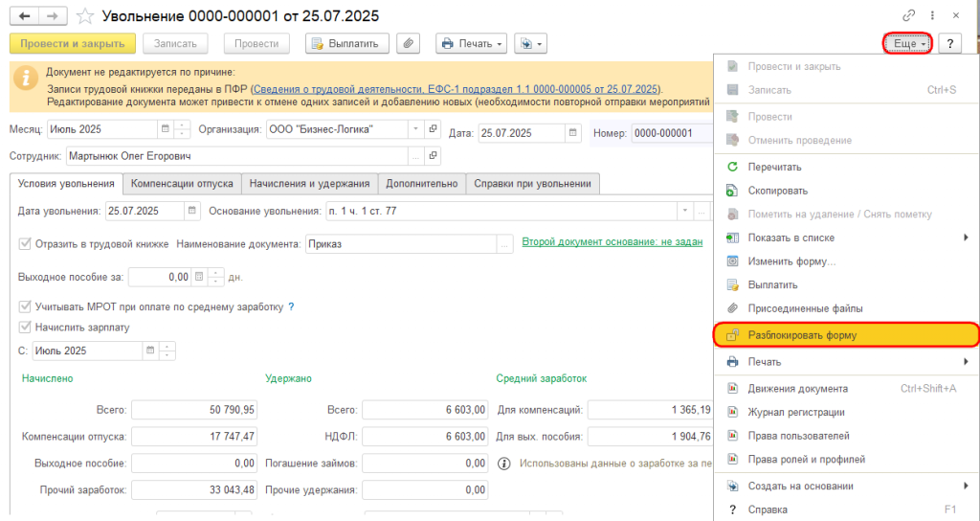Click the Записать toolbar button
The image size is (980, 521).
(176, 44)
